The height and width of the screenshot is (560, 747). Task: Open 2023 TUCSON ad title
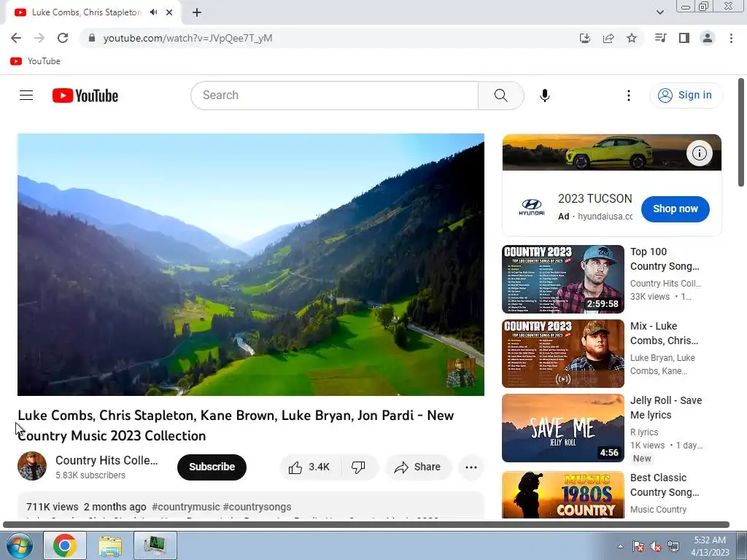tap(595, 198)
